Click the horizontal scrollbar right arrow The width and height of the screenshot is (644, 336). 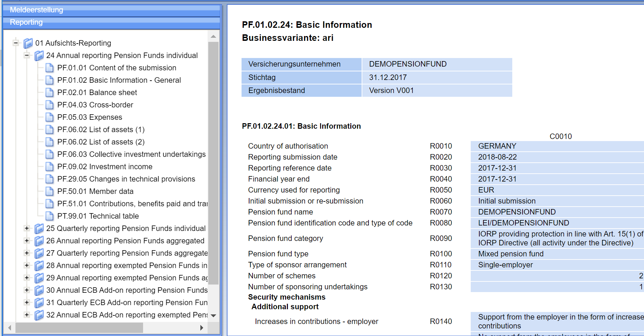click(202, 328)
